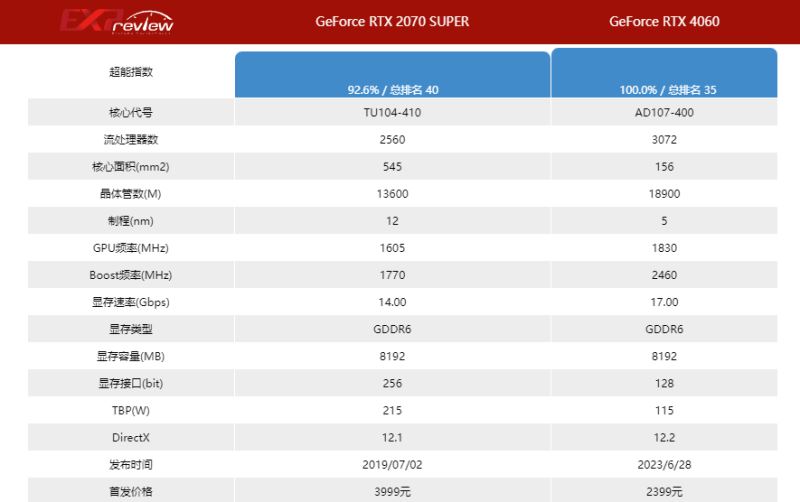Select the 18900 transistor count value
Image resolution: width=800 pixels, height=502 pixels.
[x=664, y=193]
